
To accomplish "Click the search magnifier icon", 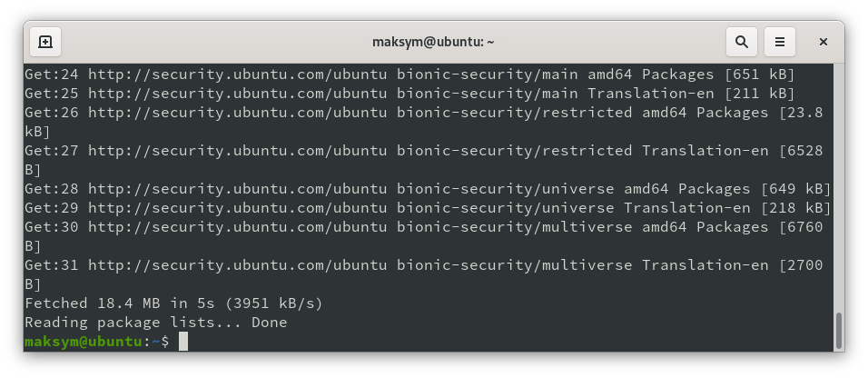I will tap(742, 42).
